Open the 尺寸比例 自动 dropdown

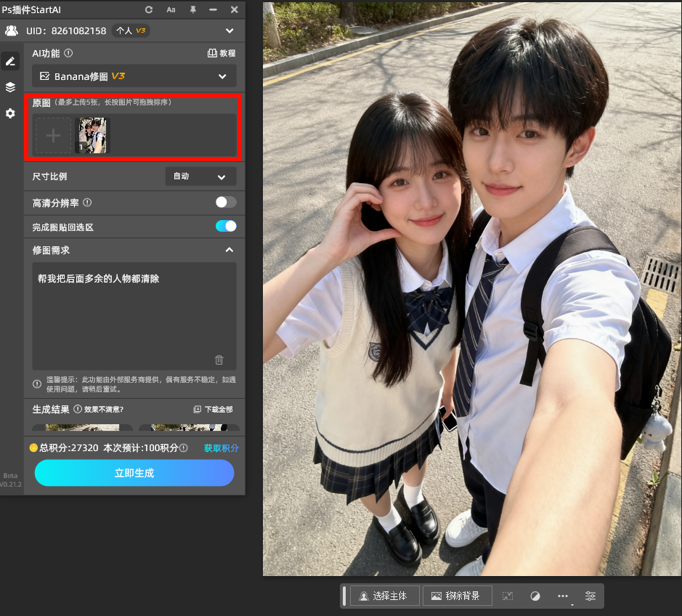pos(200,177)
